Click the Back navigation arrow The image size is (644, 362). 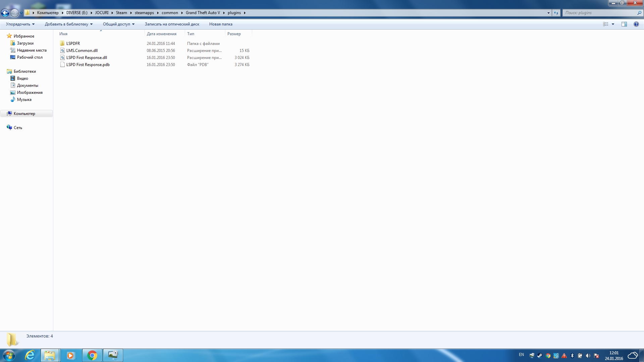point(5,13)
